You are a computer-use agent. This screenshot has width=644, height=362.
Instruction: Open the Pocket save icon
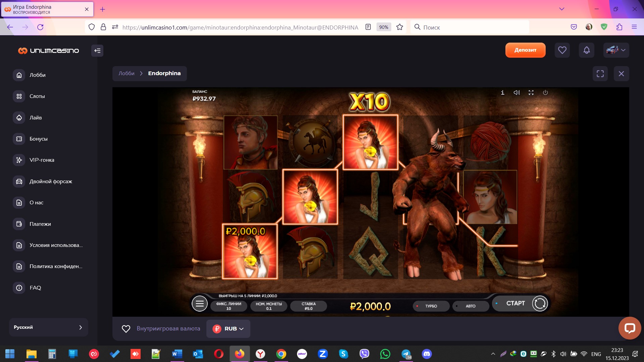574,27
